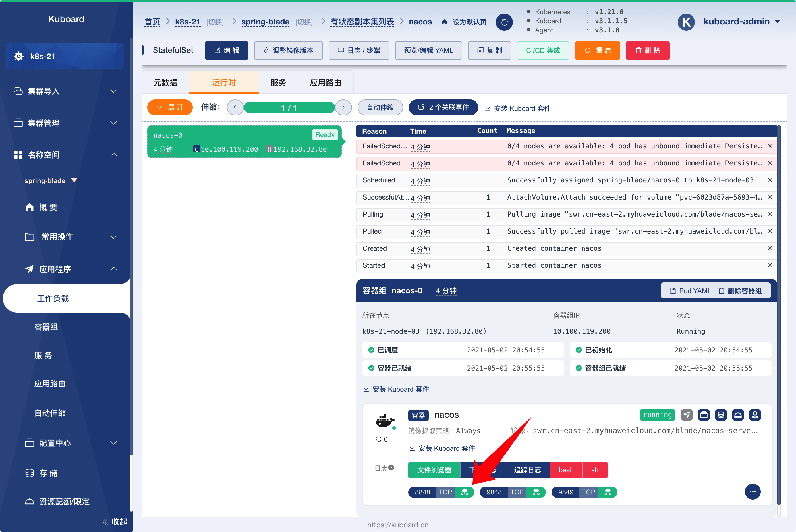The height and width of the screenshot is (532, 796).
Task: Click the k8s-21 cluster gear icon
Action: 19,56
